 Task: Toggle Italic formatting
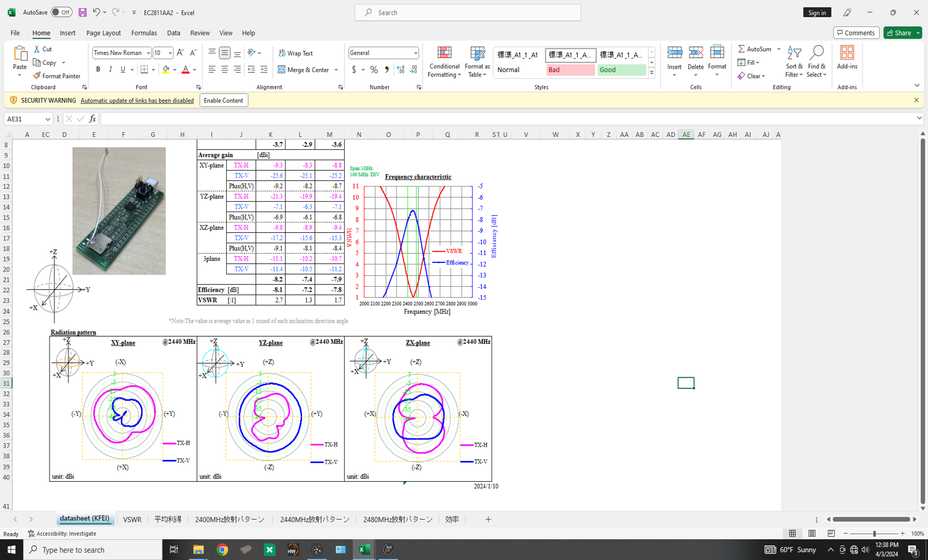[x=111, y=70]
